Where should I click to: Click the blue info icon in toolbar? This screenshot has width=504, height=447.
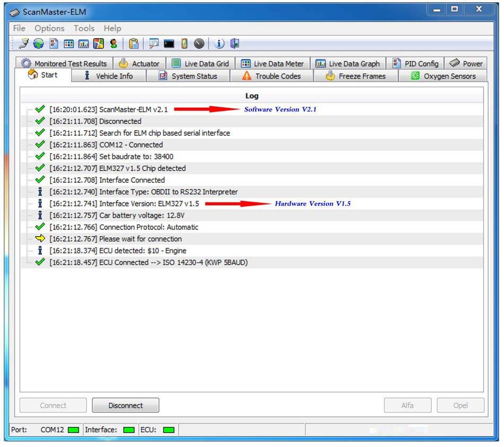pos(220,44)
